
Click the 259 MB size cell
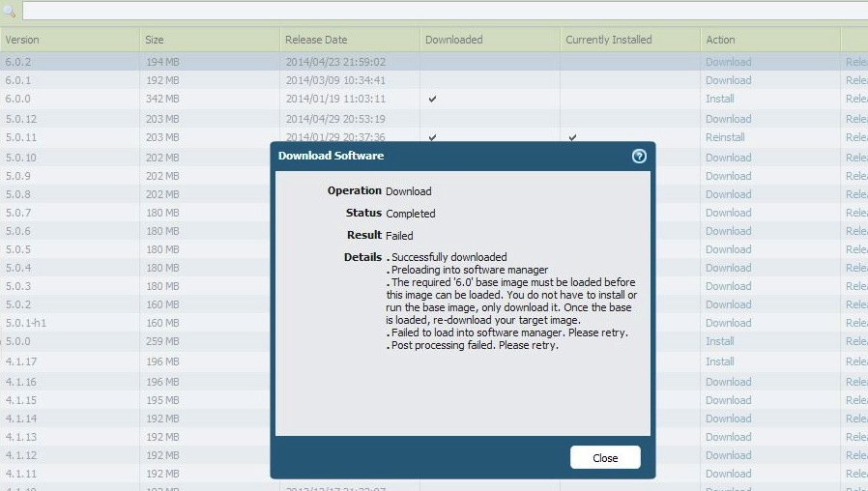(162, 341)
